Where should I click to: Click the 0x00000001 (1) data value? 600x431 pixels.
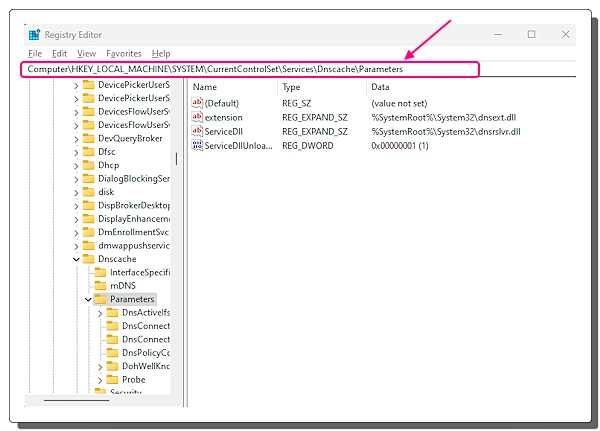tap(399, 146)
